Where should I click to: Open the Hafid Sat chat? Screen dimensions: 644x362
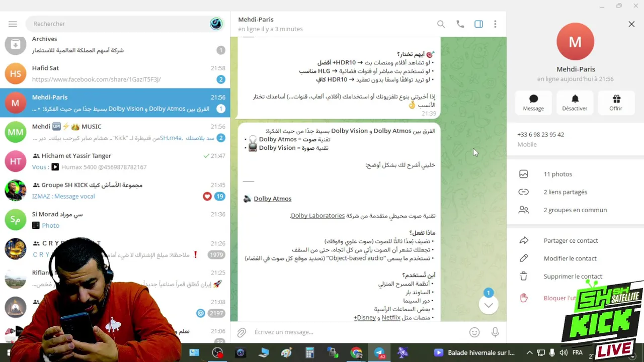pyautogui.click(x=115, y=73)
